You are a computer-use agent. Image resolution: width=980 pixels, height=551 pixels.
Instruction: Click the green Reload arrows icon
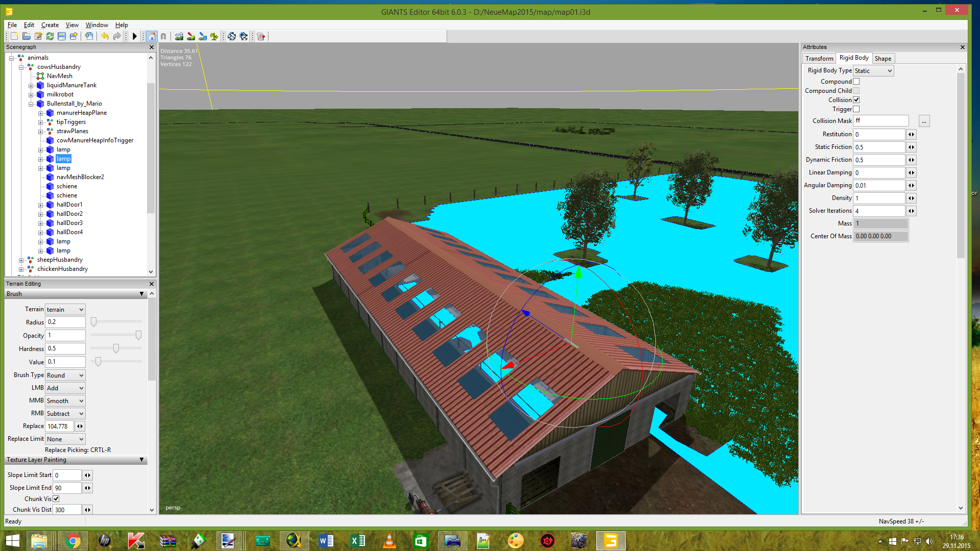coord(50,36)
